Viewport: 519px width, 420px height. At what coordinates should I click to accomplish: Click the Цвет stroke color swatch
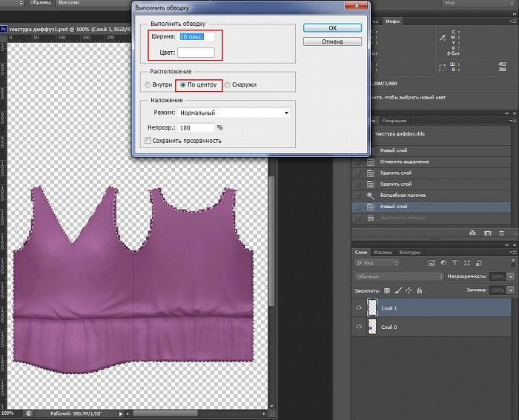pyautogui.click(x=196, y=53)
